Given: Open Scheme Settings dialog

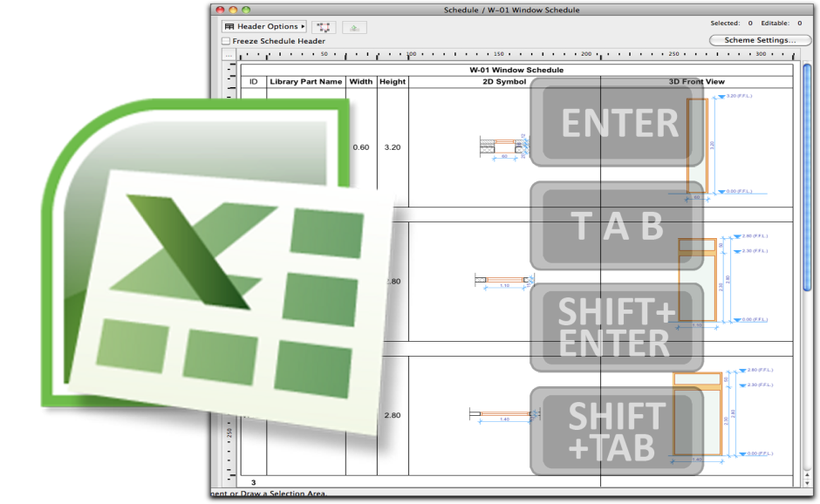Looking at the screenshot, I should [760, 40].
